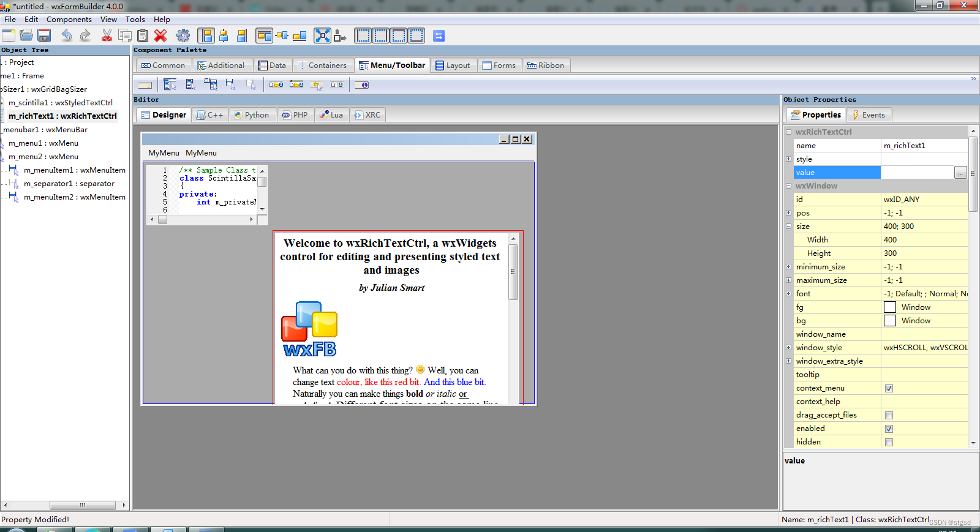Open the Ribbon palette tab

pos(546,66)
